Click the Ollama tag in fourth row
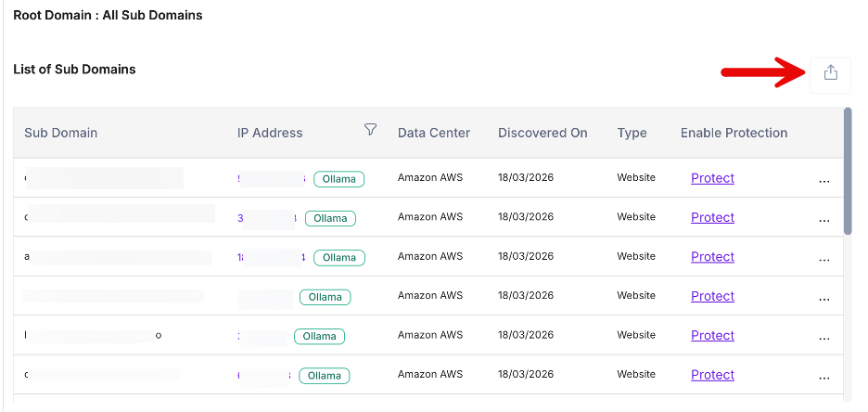The image size is (868, 412). coord(325,297)
